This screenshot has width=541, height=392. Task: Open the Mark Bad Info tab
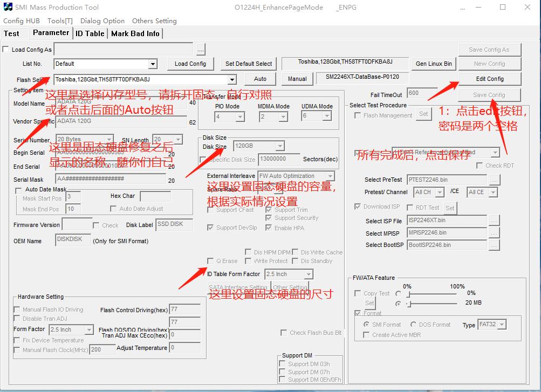pos(135,33)
